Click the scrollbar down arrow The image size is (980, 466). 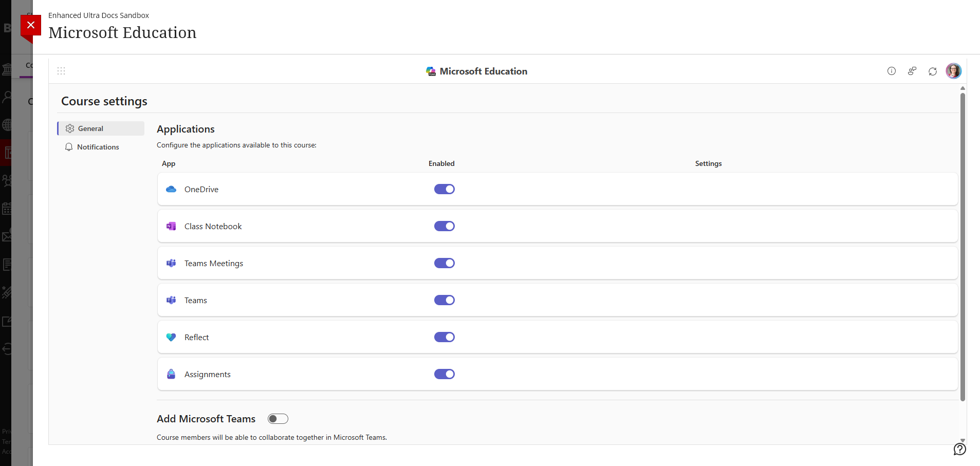click(963, 440)
